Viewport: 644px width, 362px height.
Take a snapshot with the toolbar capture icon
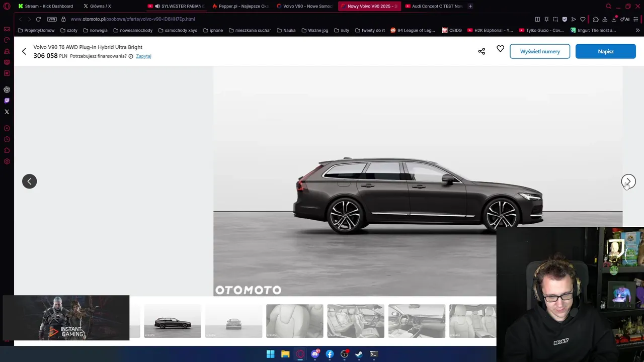point(555,19)
